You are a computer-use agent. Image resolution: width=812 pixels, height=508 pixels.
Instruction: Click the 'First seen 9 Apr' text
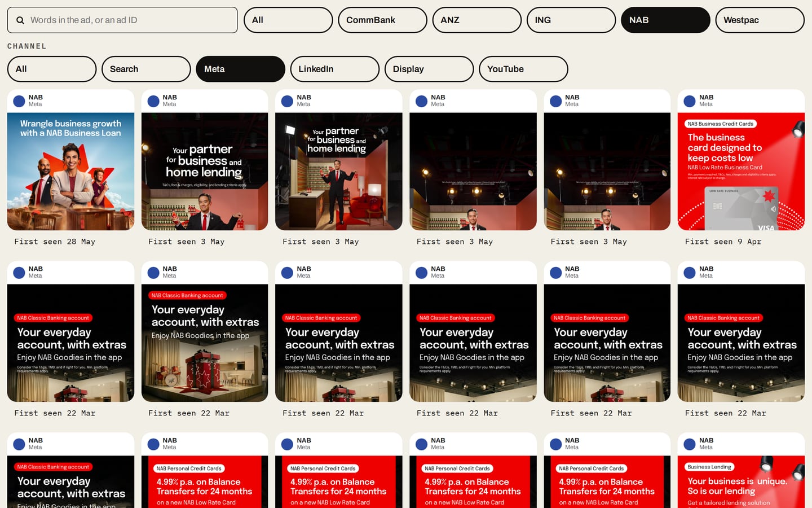(x=723, y=242)
